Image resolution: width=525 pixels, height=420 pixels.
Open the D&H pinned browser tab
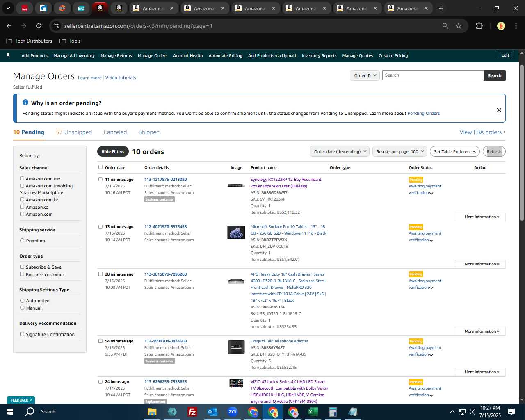pos(25,8)
